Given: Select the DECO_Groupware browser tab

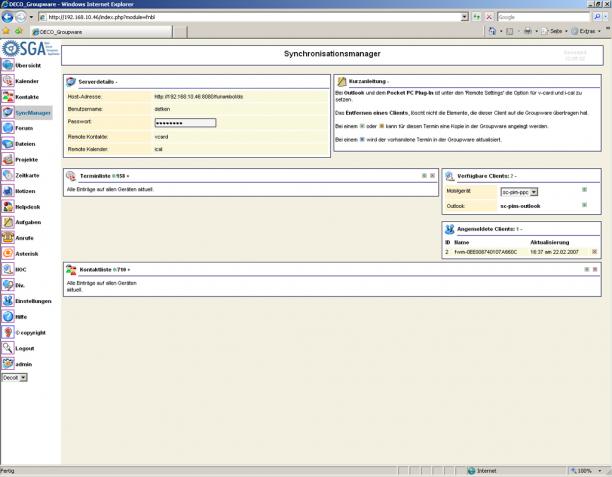Looking at the screenshot, I should (x=60, y=32).
